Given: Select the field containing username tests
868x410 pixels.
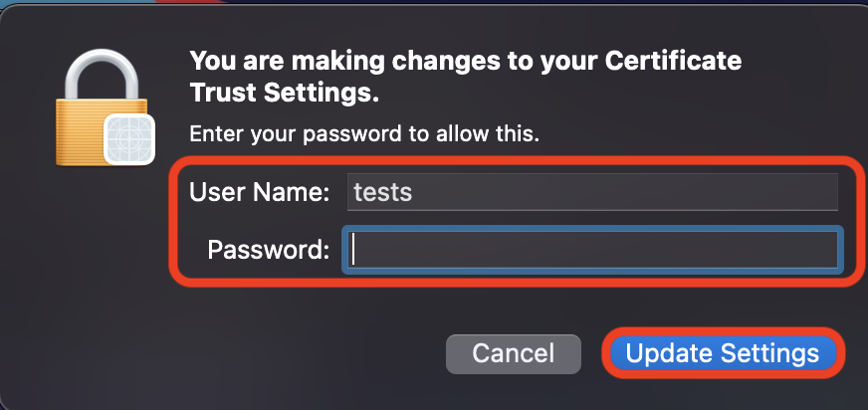Looking at the screenshot, I should point(591,192).
